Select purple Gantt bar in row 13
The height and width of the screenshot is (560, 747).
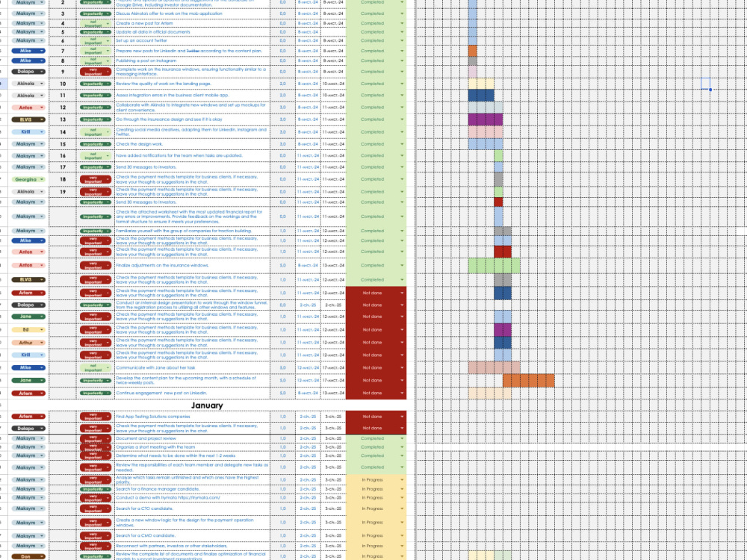(x=486, y=119)
